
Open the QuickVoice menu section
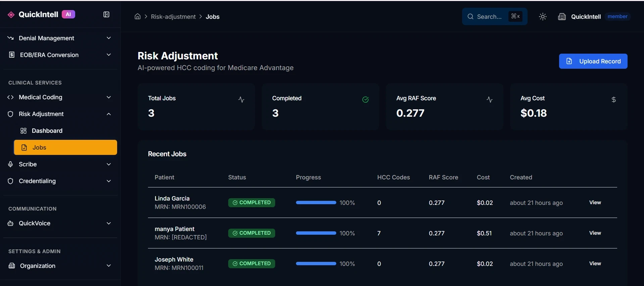point(60,223)
